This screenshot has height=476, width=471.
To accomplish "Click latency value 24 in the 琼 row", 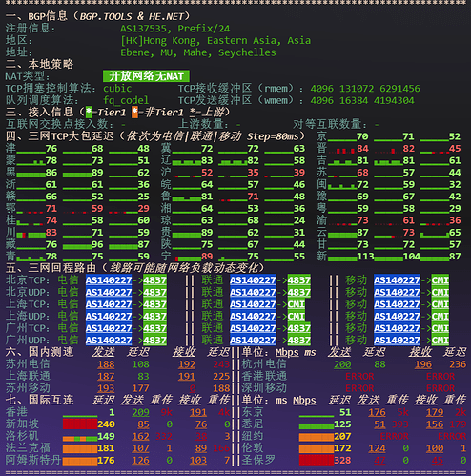I will tap(299, 220).
